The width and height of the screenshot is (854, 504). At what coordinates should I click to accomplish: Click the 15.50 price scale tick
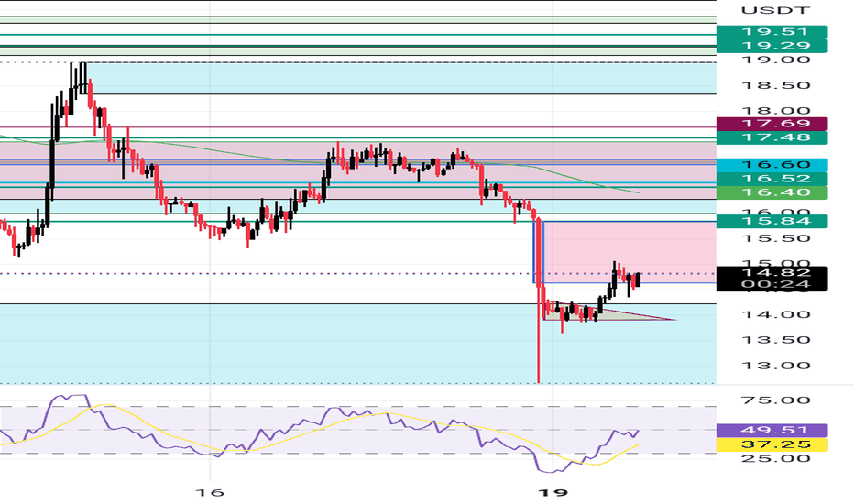pyautogui.click(x=775, y=238)
